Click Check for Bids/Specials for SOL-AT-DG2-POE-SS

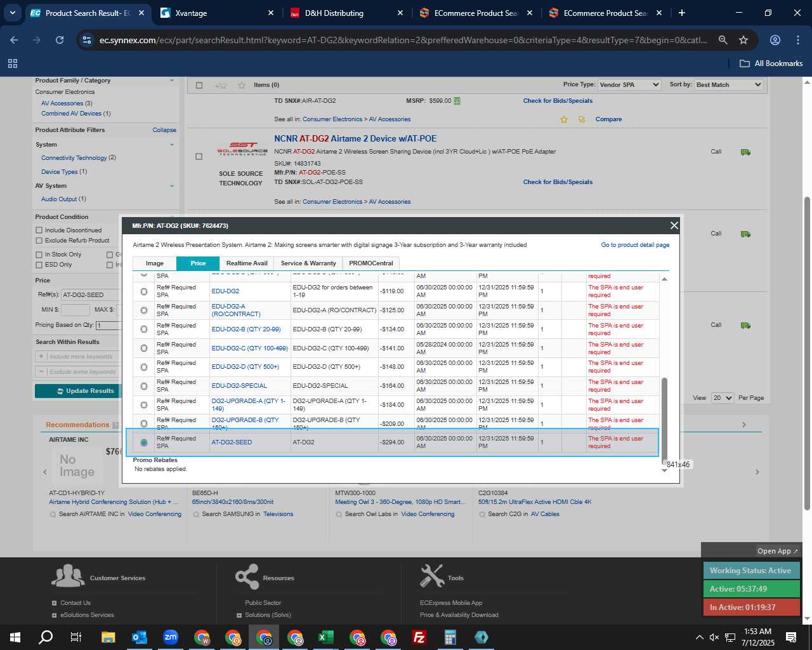coord(558,182)
